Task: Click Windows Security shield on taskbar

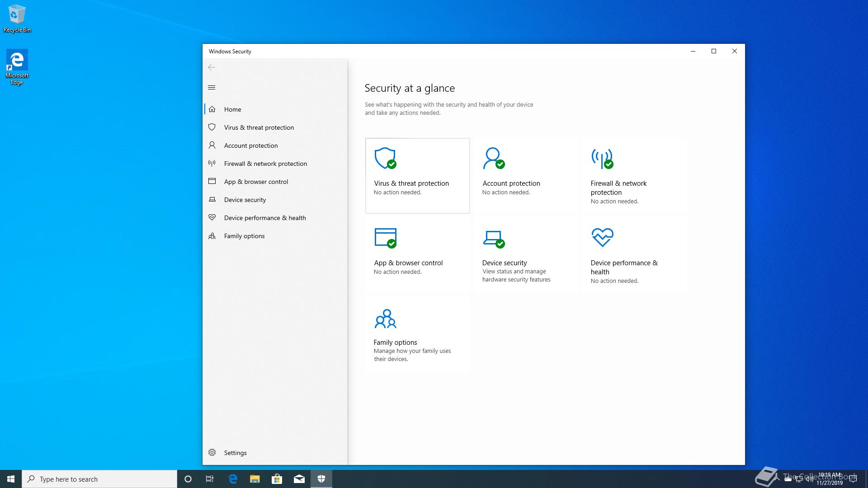Action: coord(321,479)
